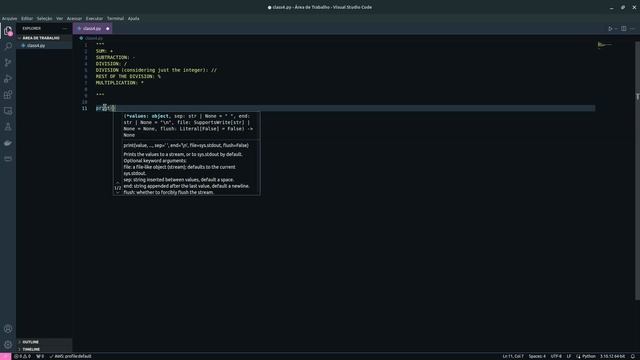The height and width of the screenshot is (360, 640).
Task: Split the editor to the right
Action: tap(624, 29)
